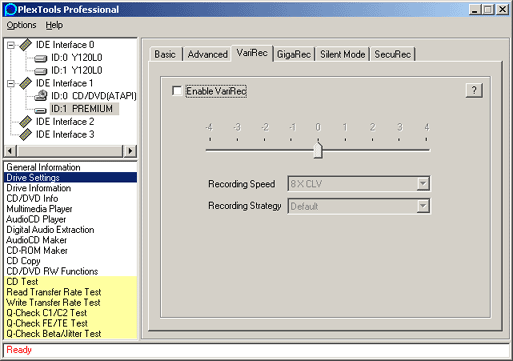
Task: Select Drive Settings in function list
Action: click(70, 177)
